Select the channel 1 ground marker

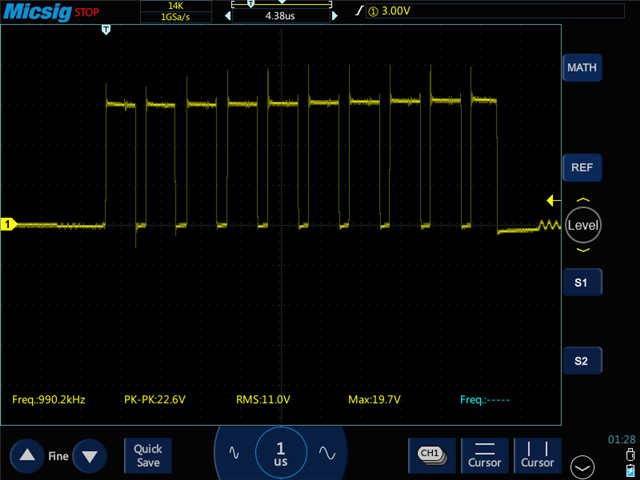click(9, 224)
